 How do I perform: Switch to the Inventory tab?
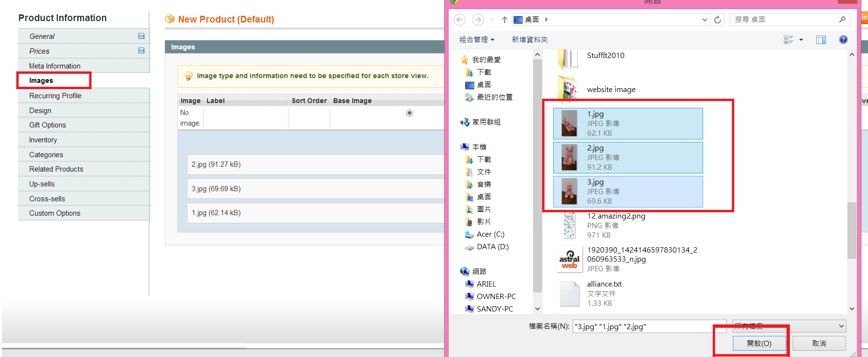43,140
